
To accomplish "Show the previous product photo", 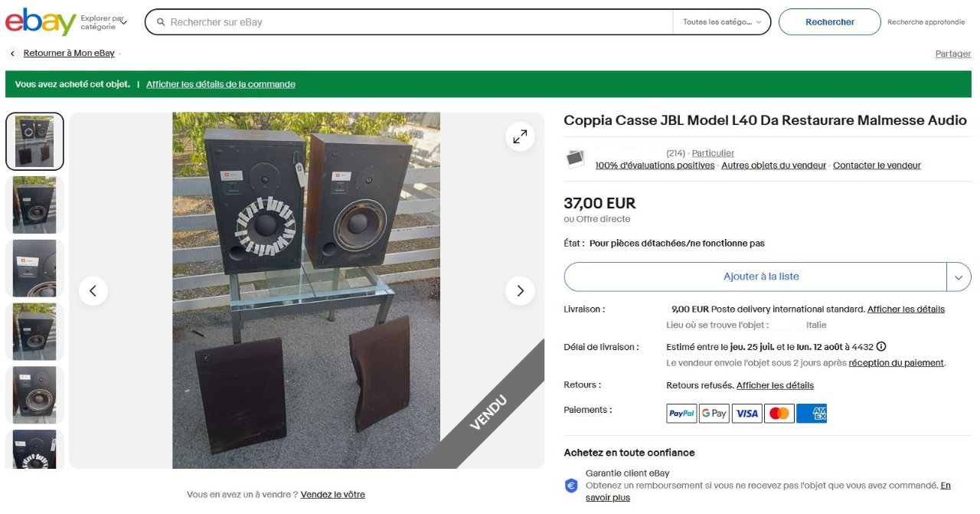I will [93, 291].
